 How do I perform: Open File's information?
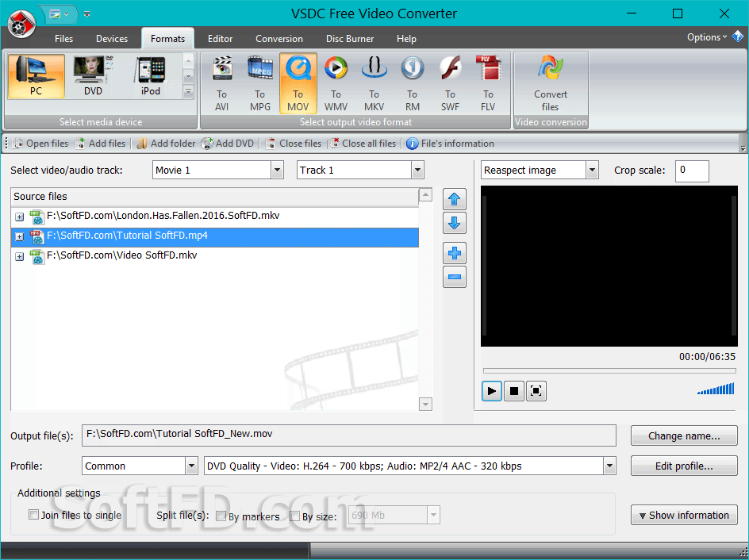(450, 144)
